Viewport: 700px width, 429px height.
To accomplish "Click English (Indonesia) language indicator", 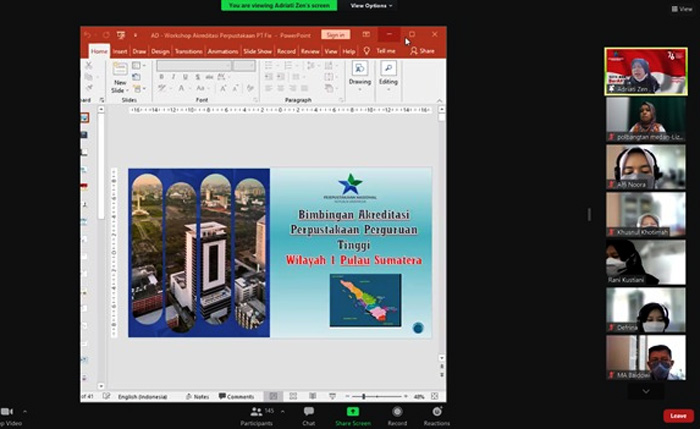I will (x=142, y=396).
